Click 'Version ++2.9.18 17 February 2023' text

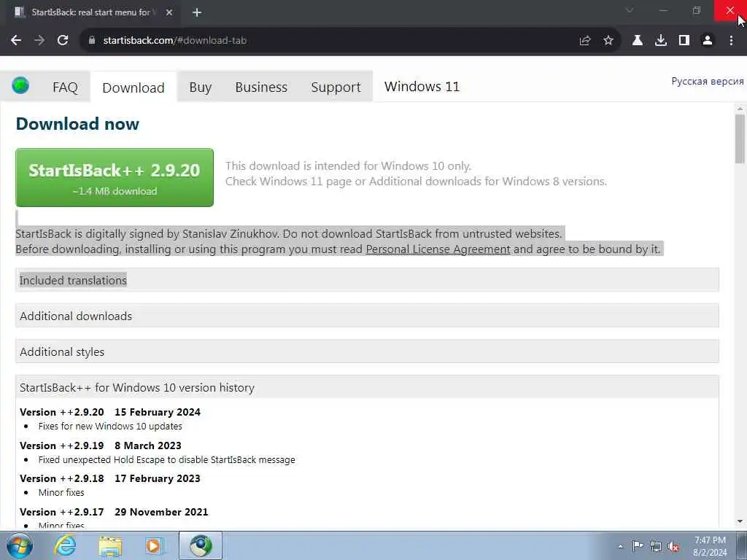tap(110, 478)
